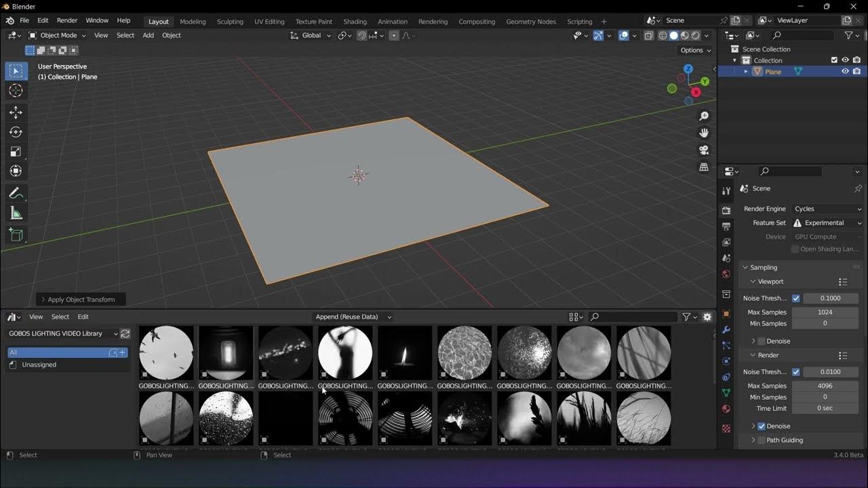
Task: Click the viewport pan hand icon
Action: 704,133
